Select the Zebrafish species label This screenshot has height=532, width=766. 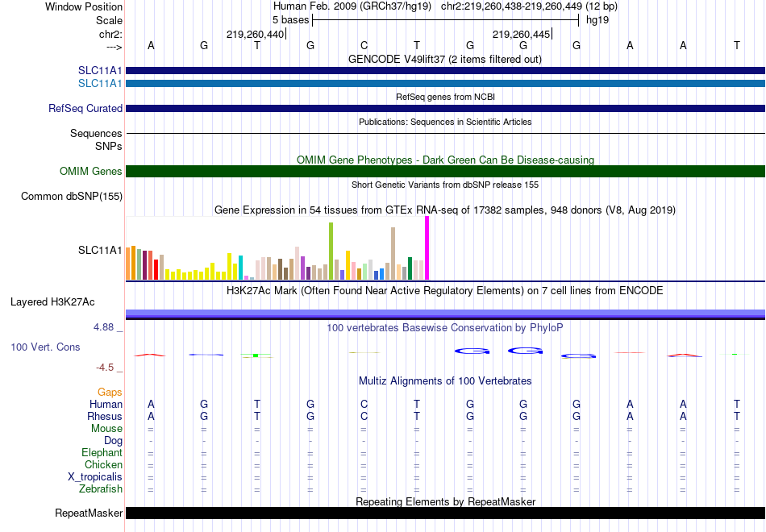101,488
